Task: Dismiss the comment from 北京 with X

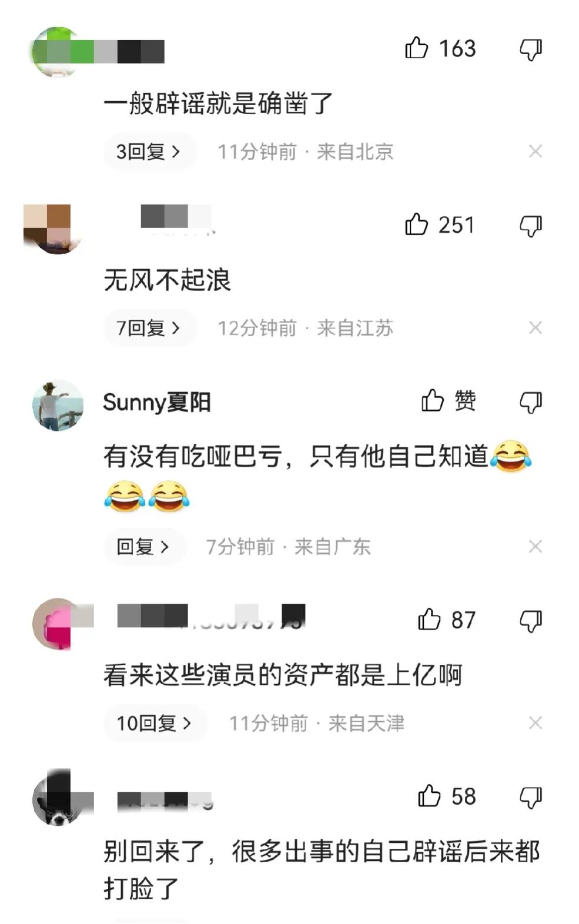Action: pos(535,152)
